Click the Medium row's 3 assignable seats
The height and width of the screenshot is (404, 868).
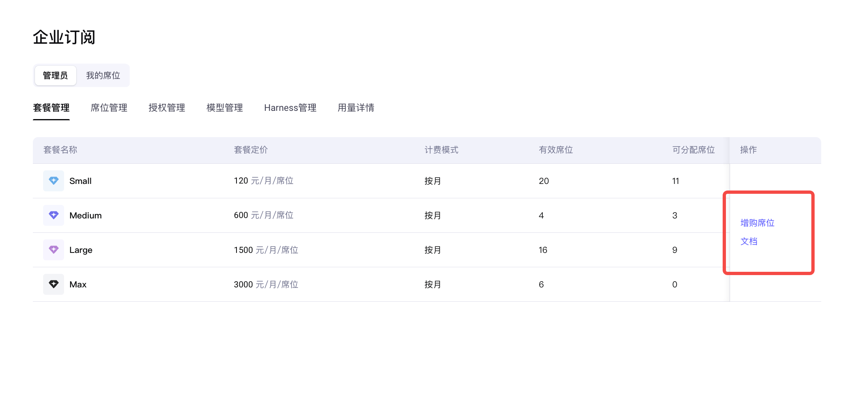click(x=675, y=216)
